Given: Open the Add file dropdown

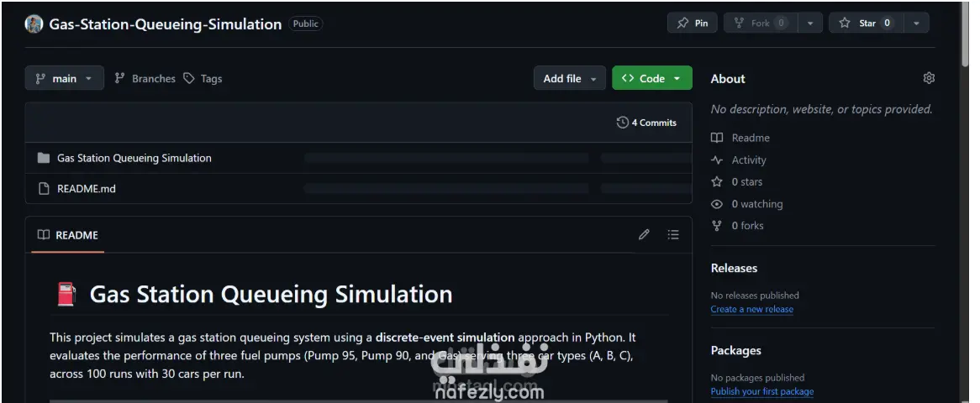Looking at the screenshot, I should coord(569,78).
